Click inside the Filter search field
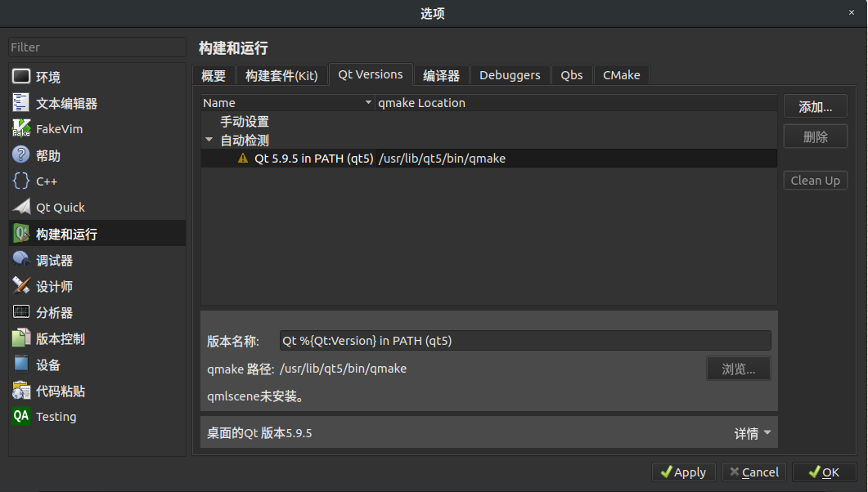 96,47
